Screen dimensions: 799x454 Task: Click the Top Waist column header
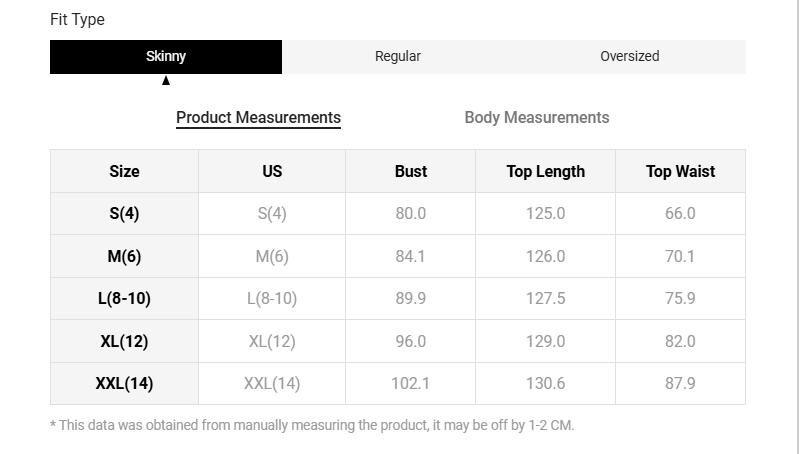pyautogui.click(x=680, y=172)
